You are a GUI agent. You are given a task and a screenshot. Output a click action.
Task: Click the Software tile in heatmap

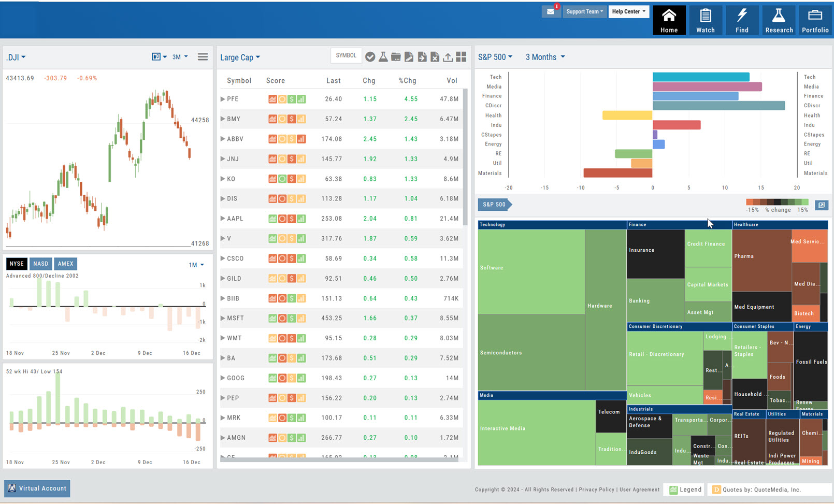coord(531,271)
